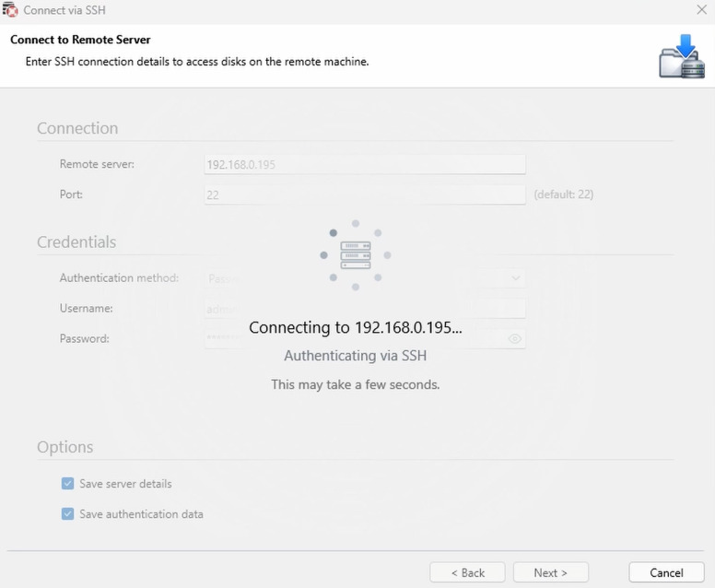The height and width of the screenshot is (588, 715).
Task: Click the 'Connecting to 192.168.0.195...' message
Action: click(x=356, y=327)
